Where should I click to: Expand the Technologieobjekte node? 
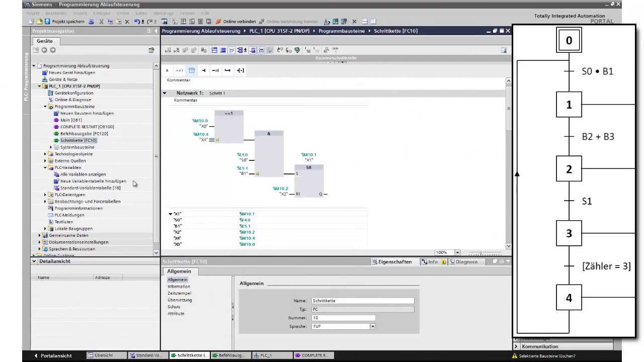tap(45, 154)
